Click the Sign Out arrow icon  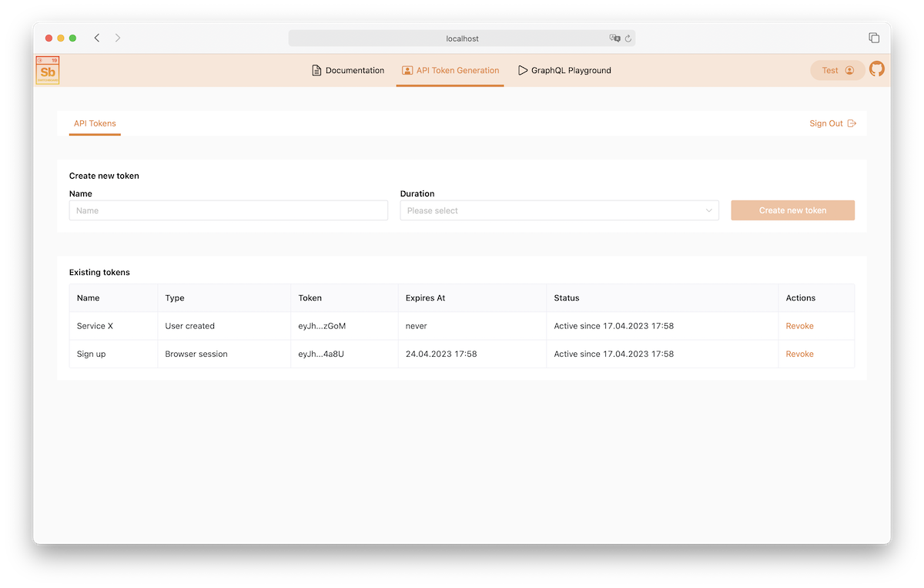[x=852, y=123]
